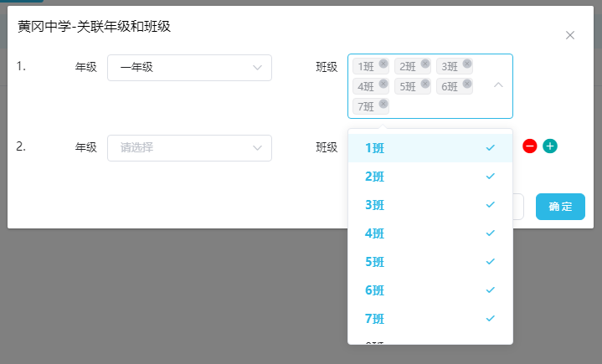Click the red minus delete-row icon
602x364 pixels.
point(529,146)
